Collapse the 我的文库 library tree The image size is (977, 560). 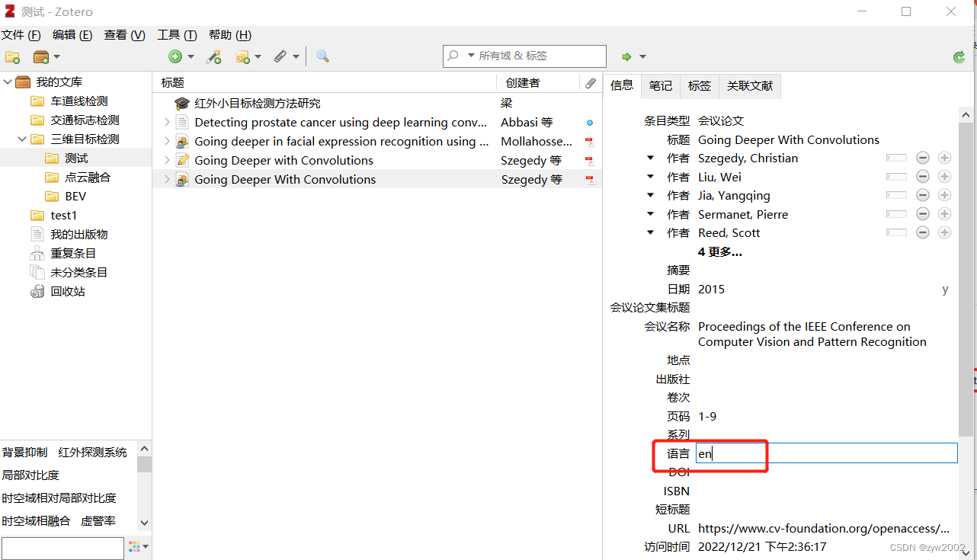point(8,82)
